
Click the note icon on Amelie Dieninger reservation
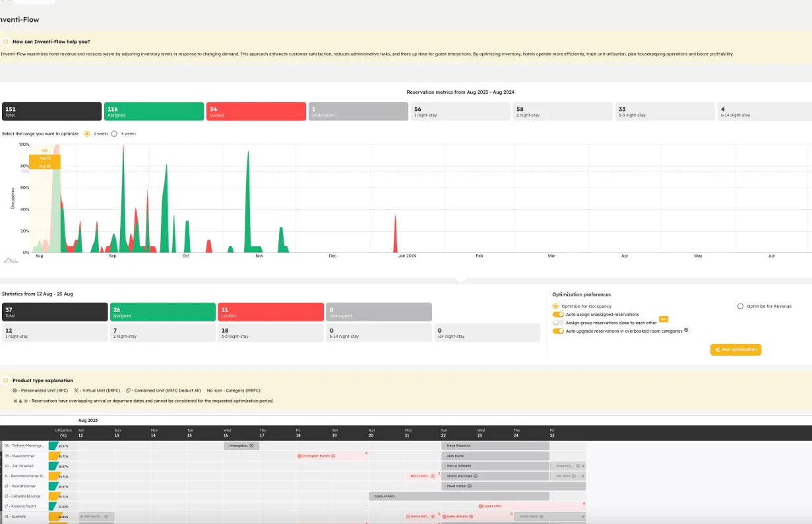476,476
